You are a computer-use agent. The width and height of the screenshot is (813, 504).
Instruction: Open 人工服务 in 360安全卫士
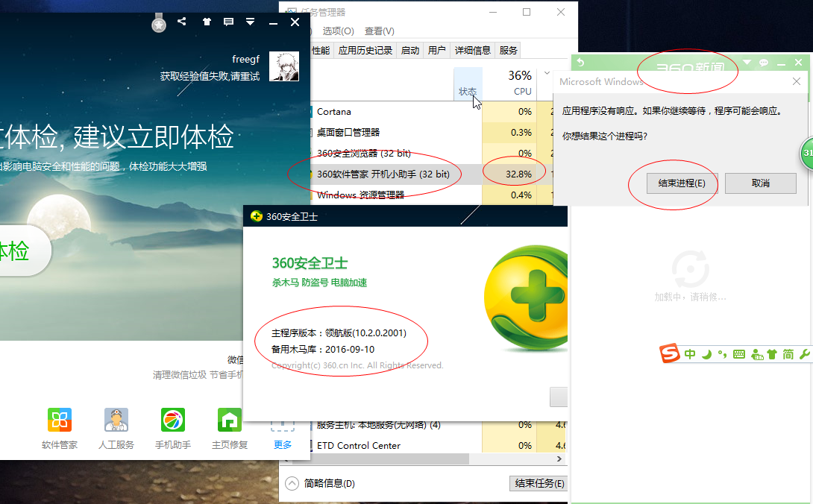click(116, 420)
